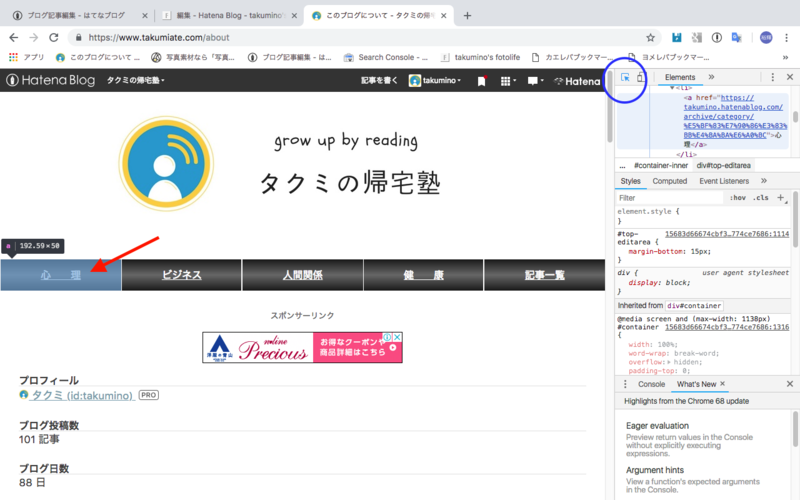Click the Styles filter input field
This screenshot has width=800, height=500.
670,198
